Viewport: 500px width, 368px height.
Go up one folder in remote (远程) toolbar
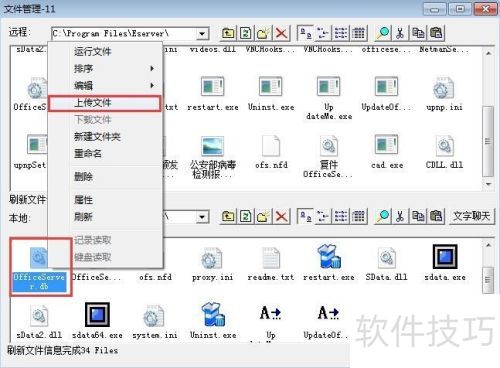click(228, 33)
